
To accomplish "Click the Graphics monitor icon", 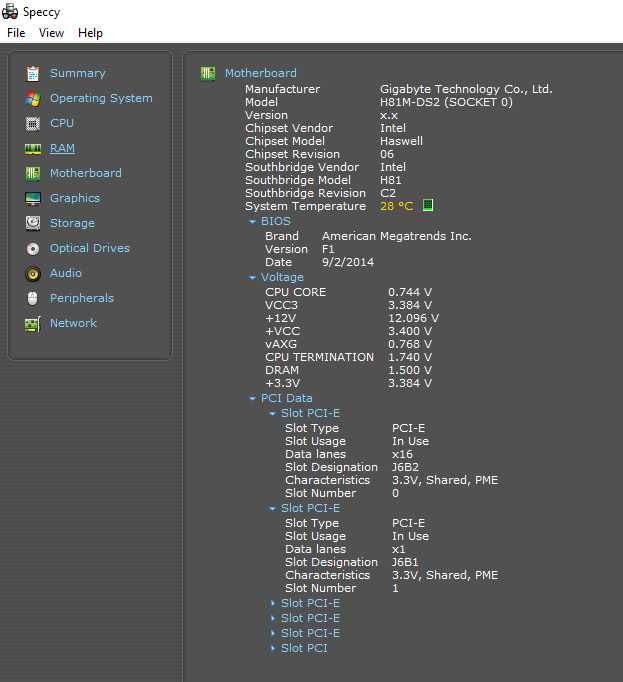I will click(33, 199).
